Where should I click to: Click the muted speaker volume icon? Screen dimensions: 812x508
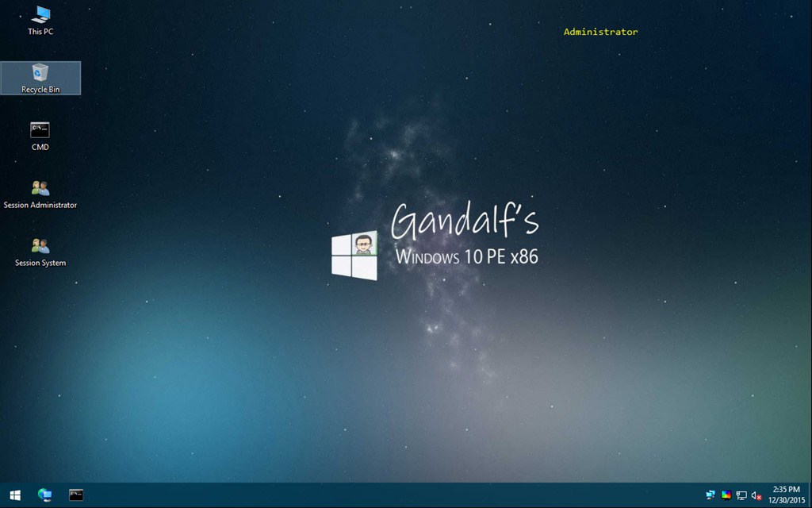pyautogui.click(x=756, y=495)
